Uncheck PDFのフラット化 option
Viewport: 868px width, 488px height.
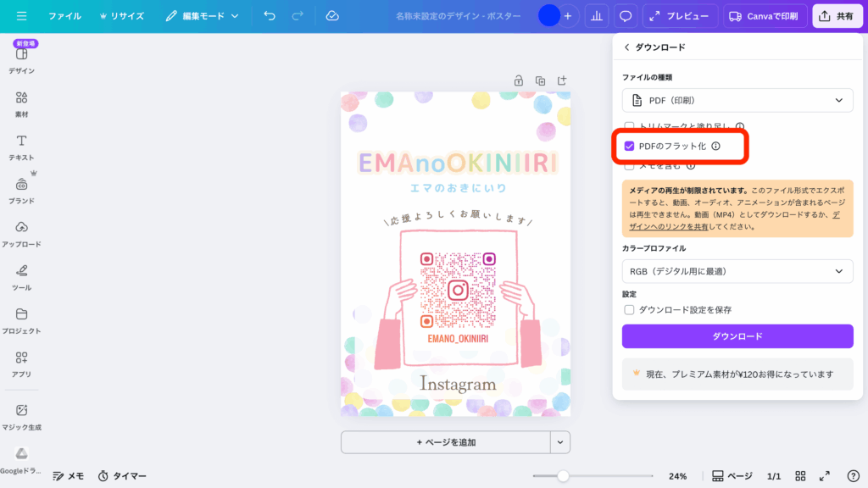click(x=628, y=146)
